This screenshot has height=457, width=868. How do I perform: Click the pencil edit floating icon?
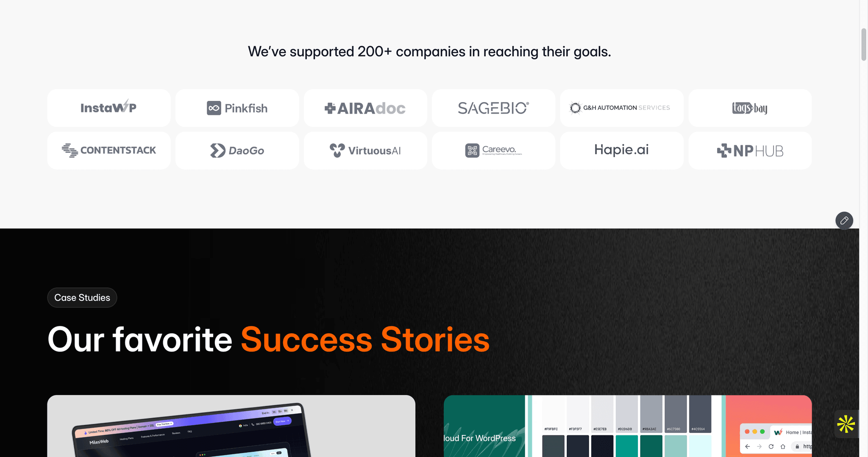click(x=844, y=220)
